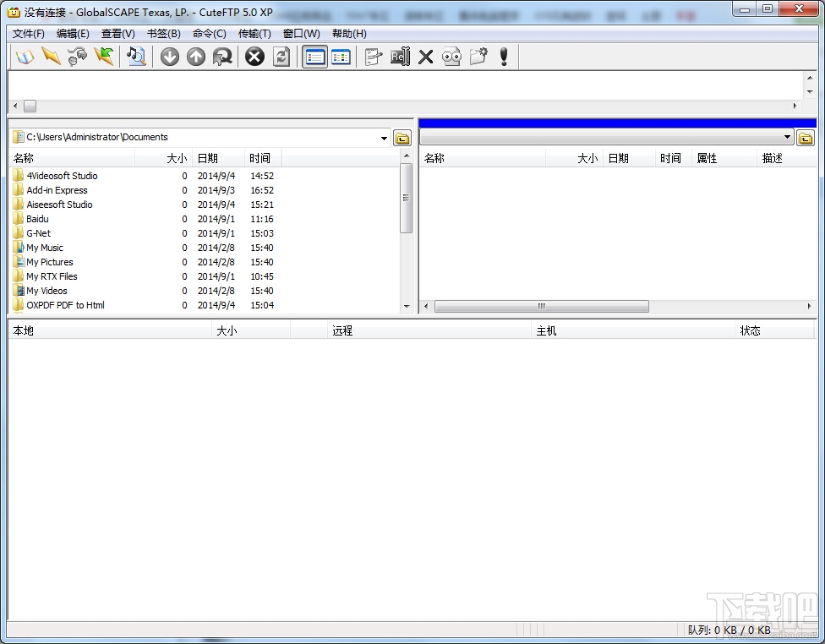
Task: Sort remote files by 描述 column
Action: tap(787, 158)
